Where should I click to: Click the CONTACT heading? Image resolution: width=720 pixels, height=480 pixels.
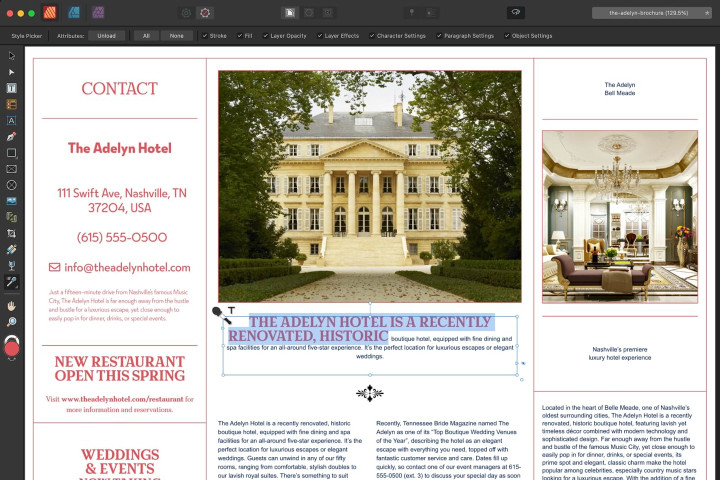119,89
